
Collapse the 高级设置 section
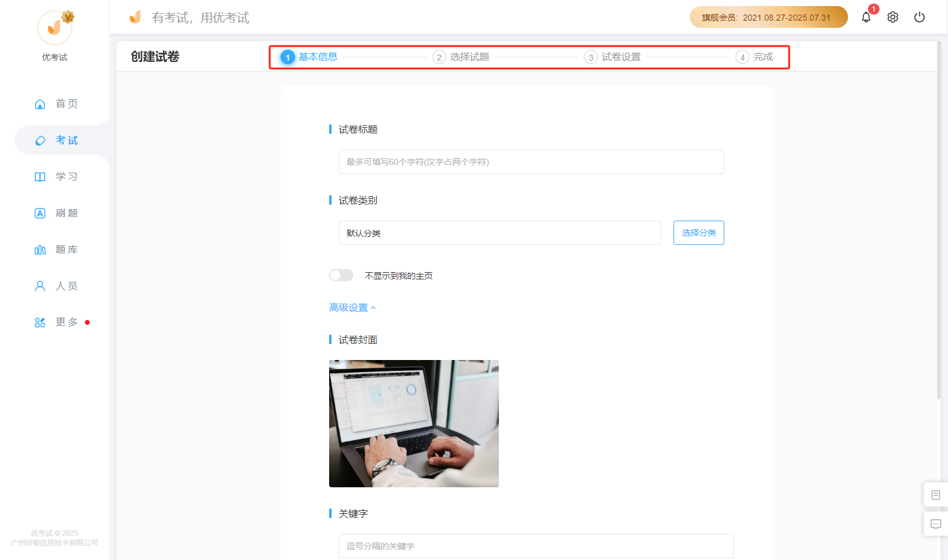352,308
